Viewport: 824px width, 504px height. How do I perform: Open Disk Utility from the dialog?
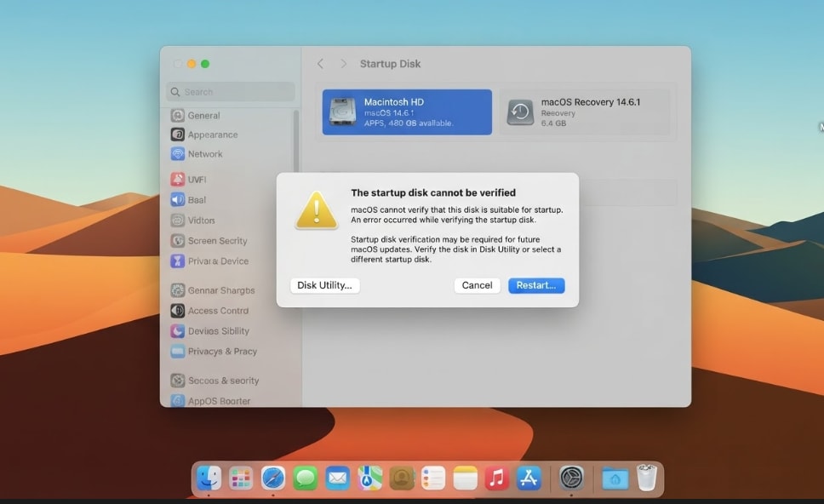pyautogui.click(x=325, y=285)
